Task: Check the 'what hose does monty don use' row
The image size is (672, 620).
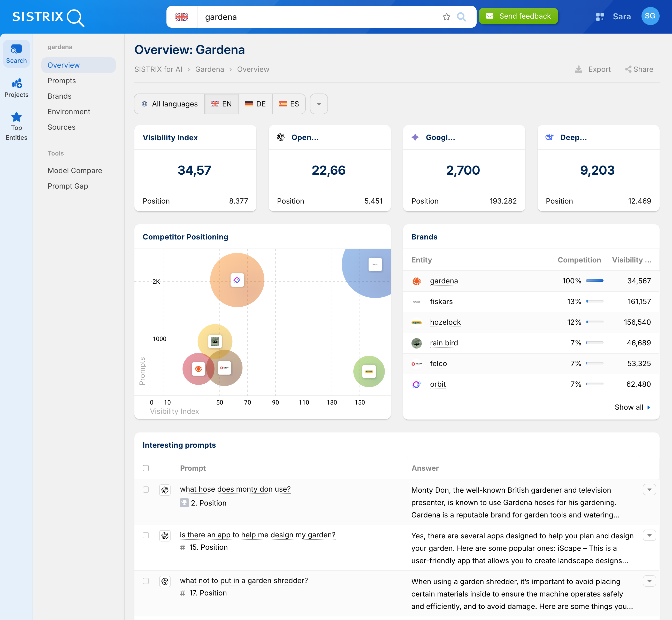Action: coord(146,490)
